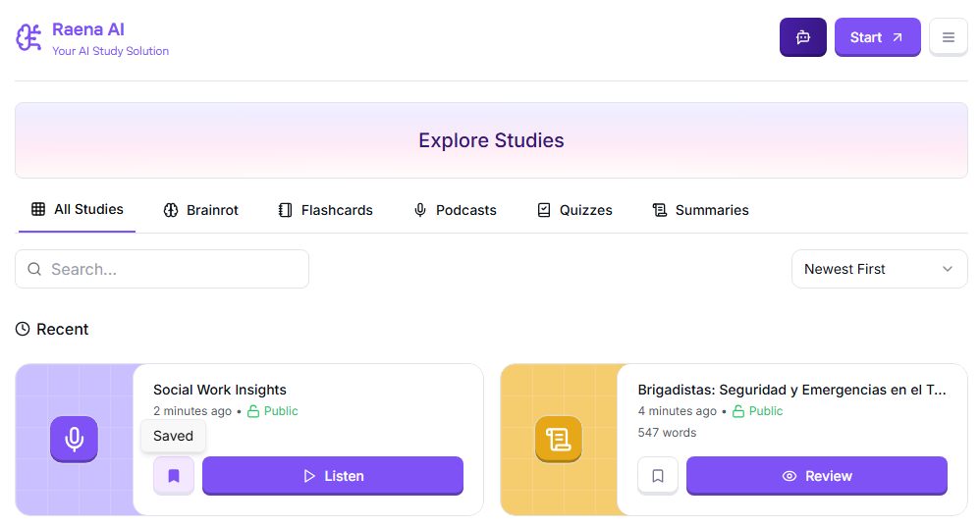Bookmark the Brigadistas study
The width and height of the screenshot is (980, 527).
(x=658, y=476)
